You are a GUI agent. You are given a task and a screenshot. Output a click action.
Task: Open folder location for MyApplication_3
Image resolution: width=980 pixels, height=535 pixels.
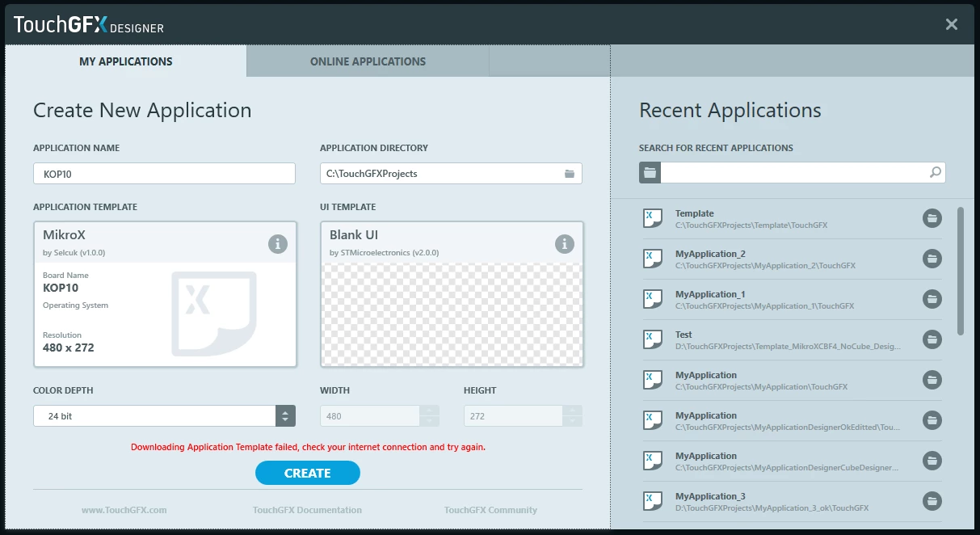point(932,501)
